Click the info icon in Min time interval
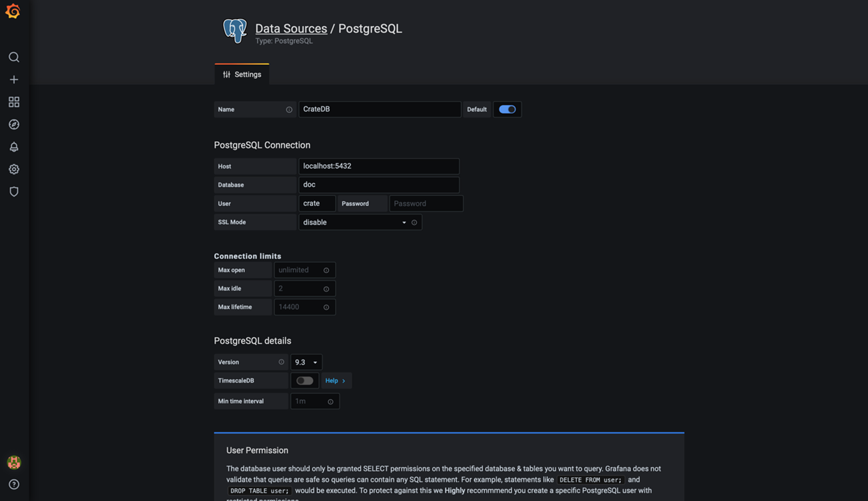Image resolution: width=868 pixels, height=501 pixels. click(331, 401)
